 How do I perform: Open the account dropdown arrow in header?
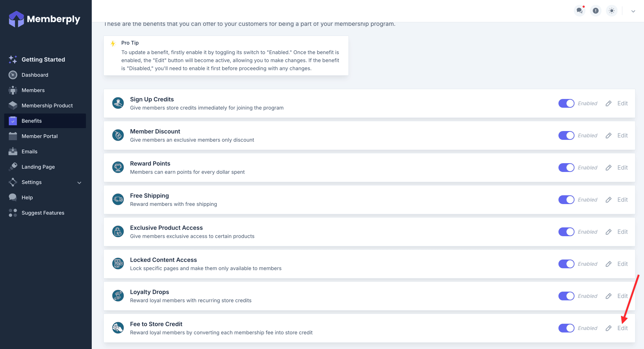click(x=633, y=11)
